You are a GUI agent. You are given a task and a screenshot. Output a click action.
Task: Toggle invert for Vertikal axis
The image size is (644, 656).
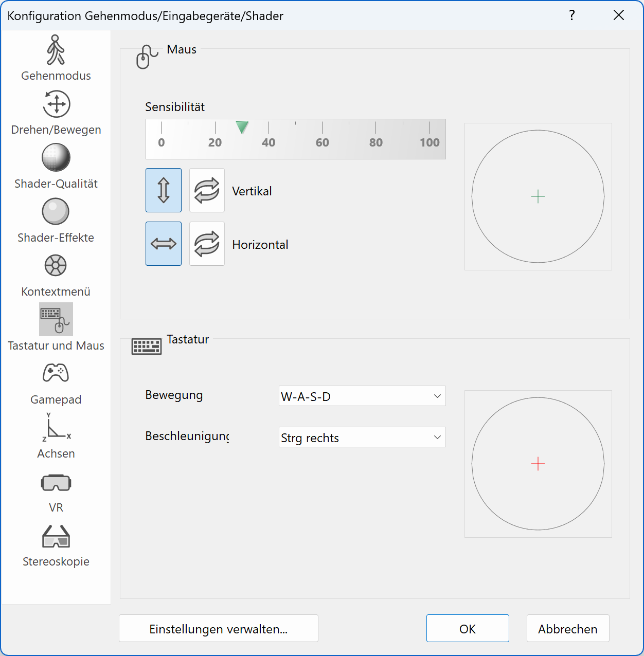pos(207,190)
